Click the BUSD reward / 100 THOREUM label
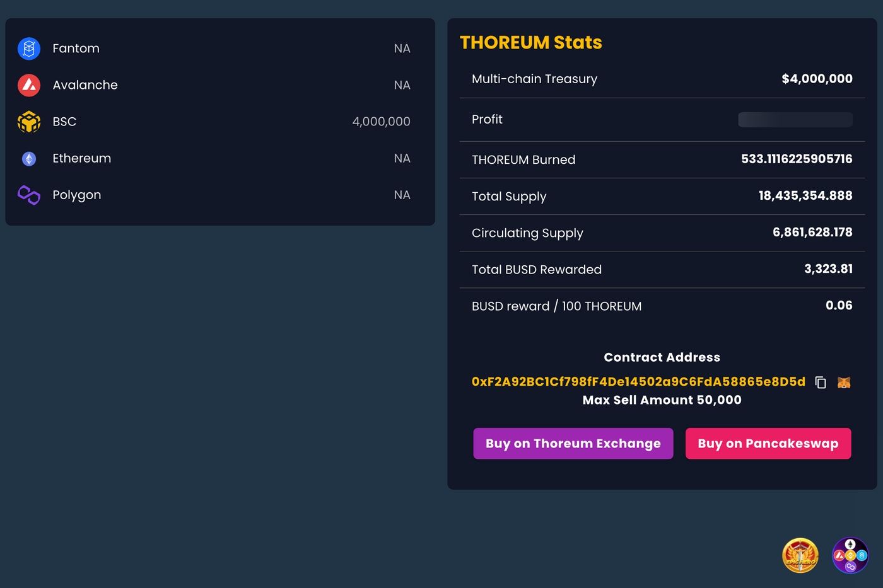This screenshot has height=588, width=883. (557, 306)
